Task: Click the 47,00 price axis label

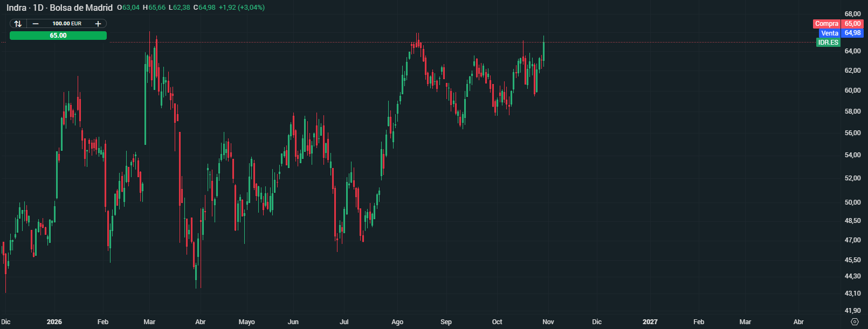Action: point(852,240)
